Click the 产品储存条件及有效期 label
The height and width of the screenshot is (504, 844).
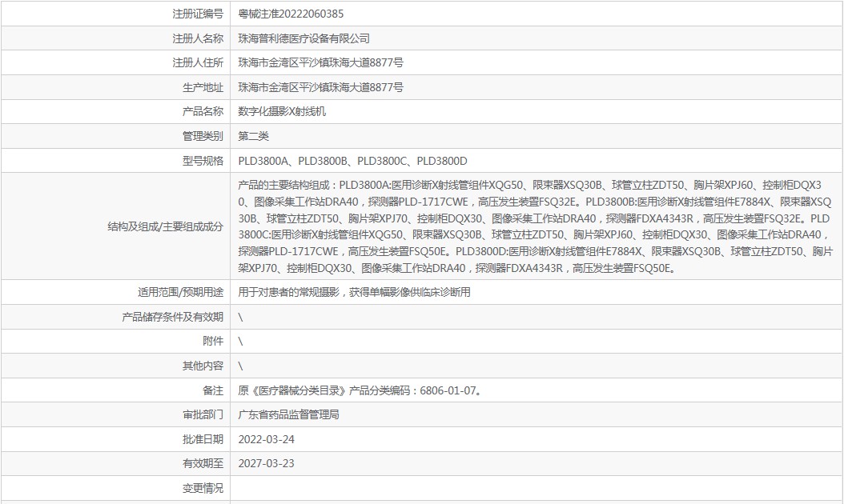point(172,317)
